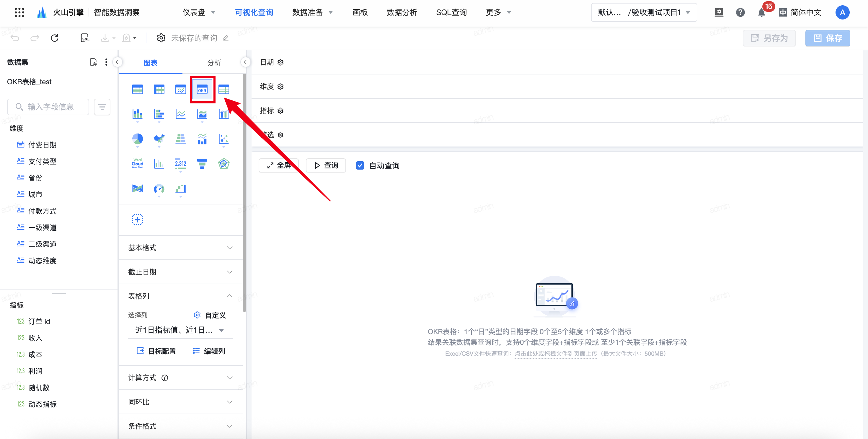This screenshot has height=439, width=868.
Task: Choose the funnel chart icon
Action: 202,164
